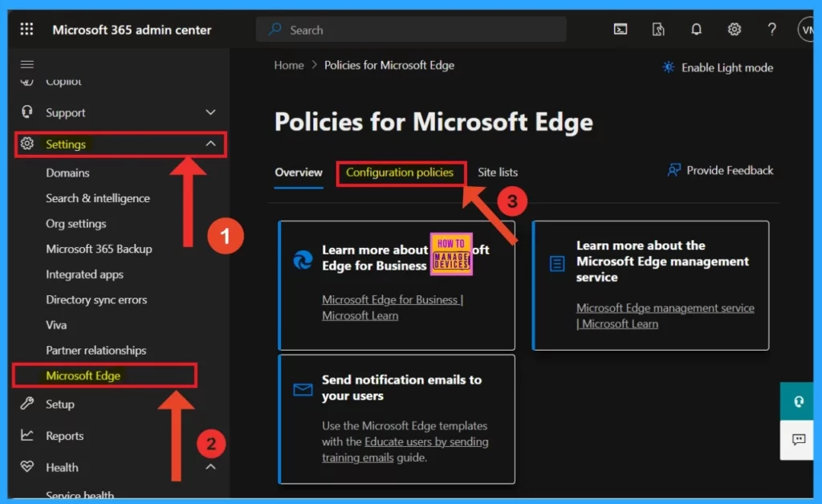Open Integrated apps
822x504 pixels.
(84, 274)
